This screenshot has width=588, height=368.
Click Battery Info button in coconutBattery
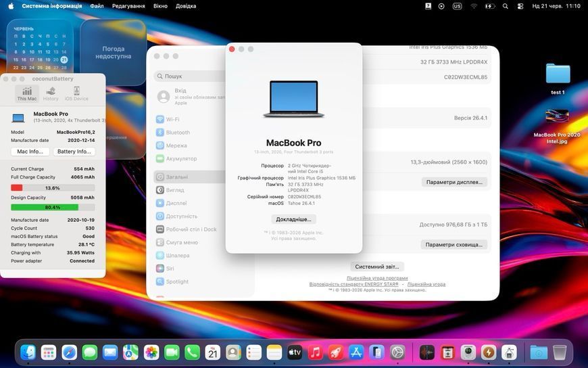pyautogui.click(x=74, y=152)
